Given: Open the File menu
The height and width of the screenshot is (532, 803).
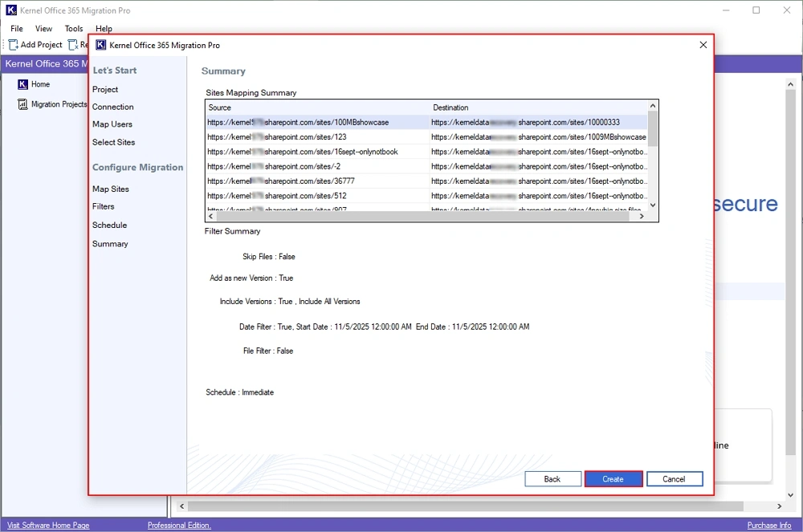Looking at the screenshot, I should coord(16,28).
